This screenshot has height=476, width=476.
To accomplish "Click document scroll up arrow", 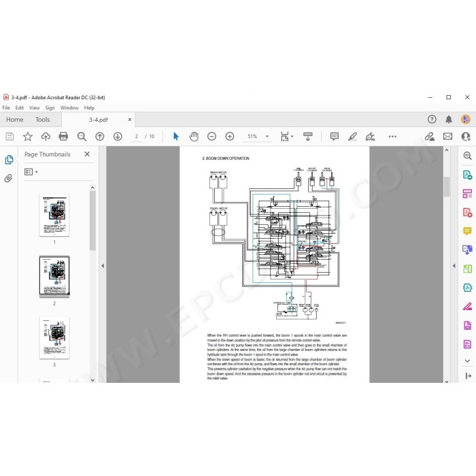I will (447, 150).
